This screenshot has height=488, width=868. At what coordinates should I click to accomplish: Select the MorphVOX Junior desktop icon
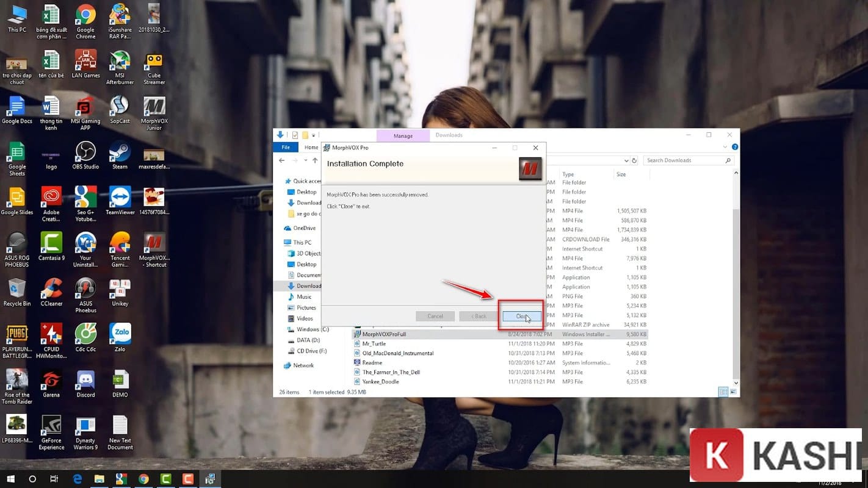pyautogui.click(x=154, y=113)
